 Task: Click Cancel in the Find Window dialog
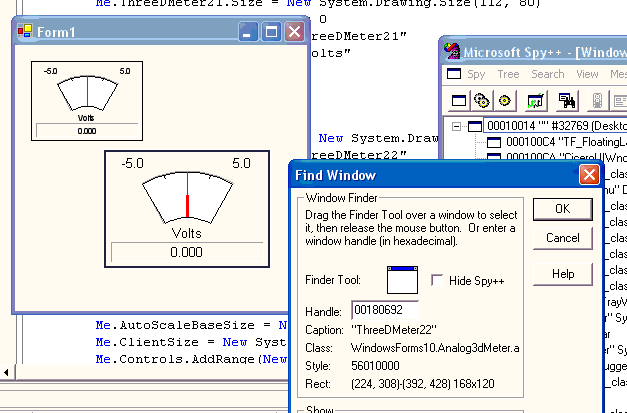point(563,238)
